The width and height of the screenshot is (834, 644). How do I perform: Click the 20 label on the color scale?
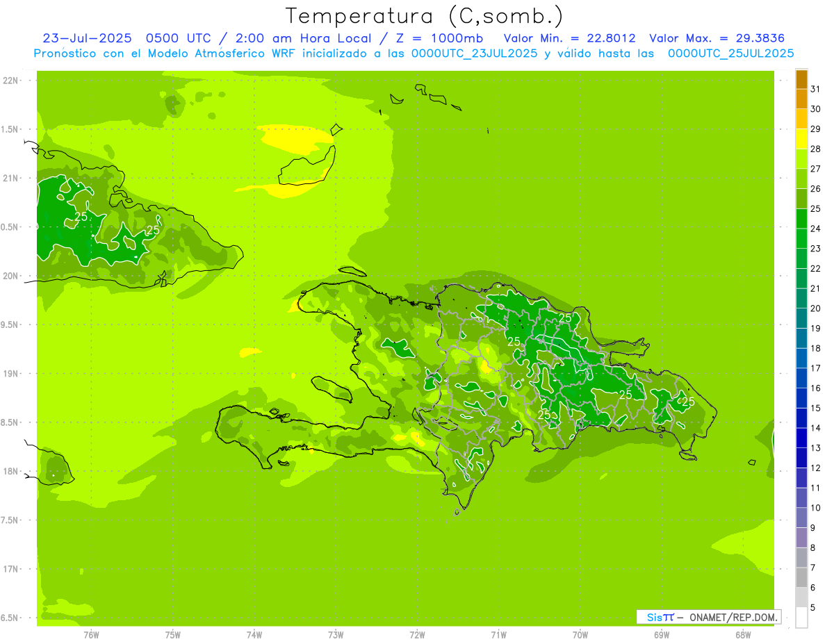(x=816, y=308)
